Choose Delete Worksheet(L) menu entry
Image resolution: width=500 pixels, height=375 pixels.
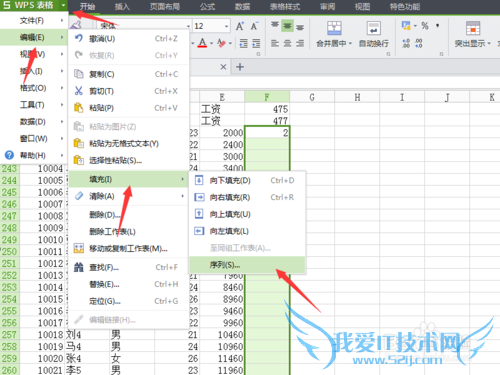point(128,232)
